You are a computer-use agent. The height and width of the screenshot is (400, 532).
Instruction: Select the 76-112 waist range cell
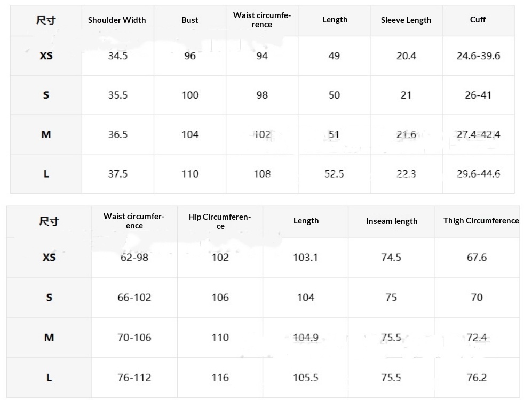pos(134,378)
